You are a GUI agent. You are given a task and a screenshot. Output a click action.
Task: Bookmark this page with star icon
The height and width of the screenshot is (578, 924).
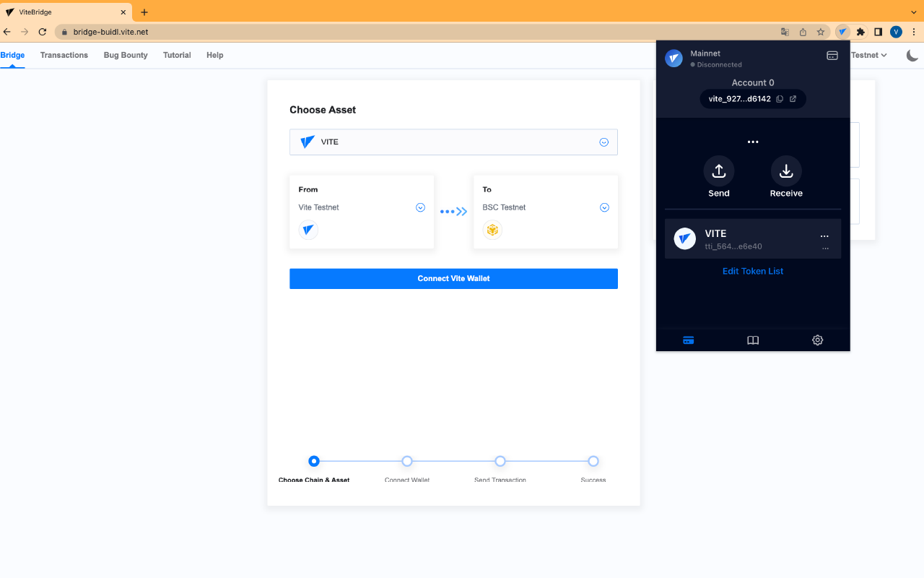click(821, 32)
